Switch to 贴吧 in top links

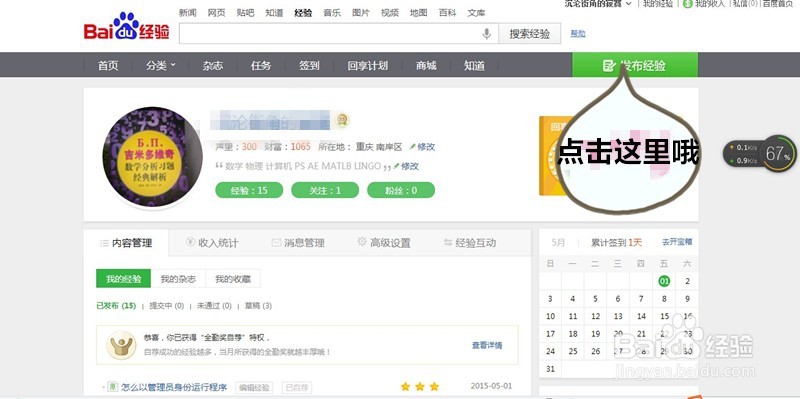coord(245,13)
